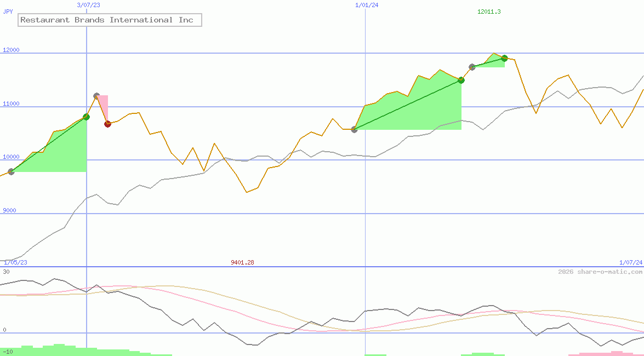Click the green marker near the 10800 level
Screen dimensions: 644x356
[x=86, y=116]
